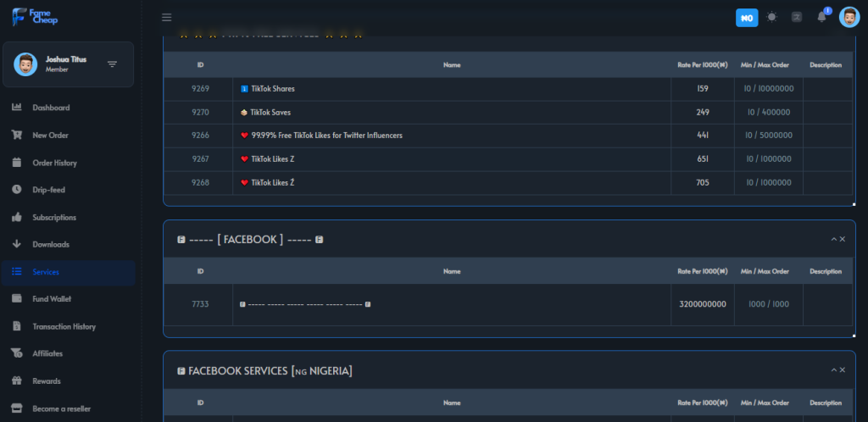
Task: Open Drip-feed page
Action: [x=48, y=190]
